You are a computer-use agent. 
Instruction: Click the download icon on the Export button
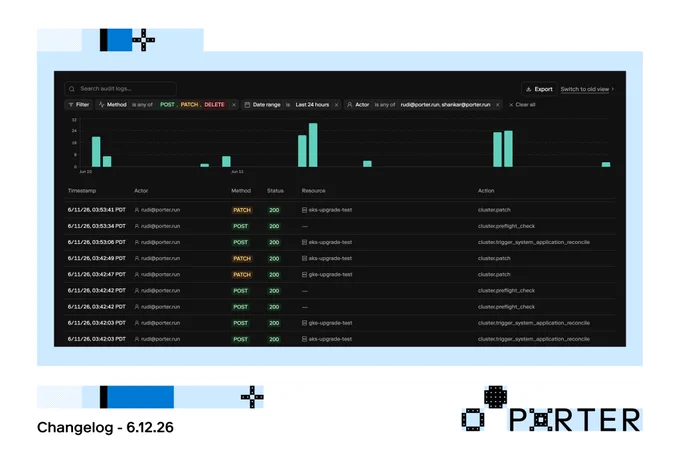[528, 89]
